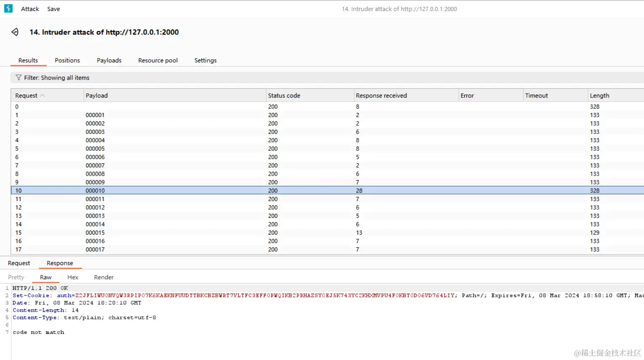This screenshot has height=360, width=644.
Task: Select the row with payload 000008
Action: pos(327,174)
